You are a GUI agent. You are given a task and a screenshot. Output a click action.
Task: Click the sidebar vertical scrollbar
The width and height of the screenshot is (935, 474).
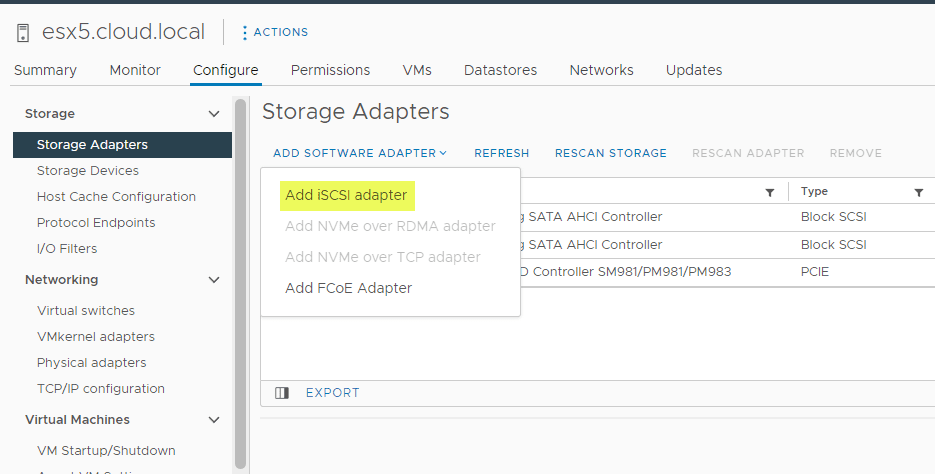click(240, 280)
